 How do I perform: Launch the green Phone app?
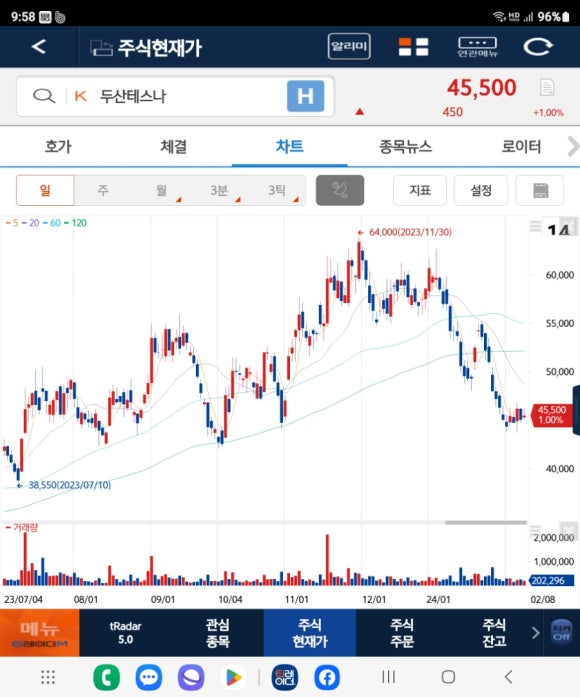pos(107,677)
